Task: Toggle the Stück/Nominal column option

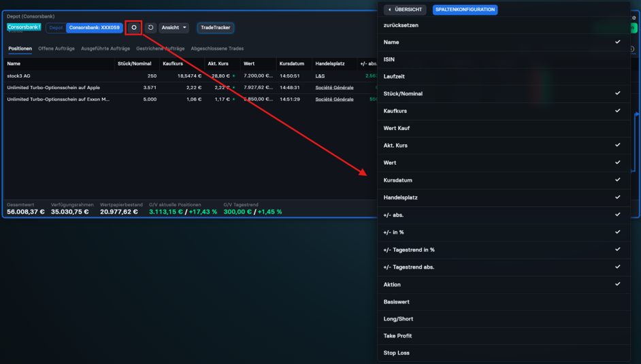Action: tap(504, 94)
